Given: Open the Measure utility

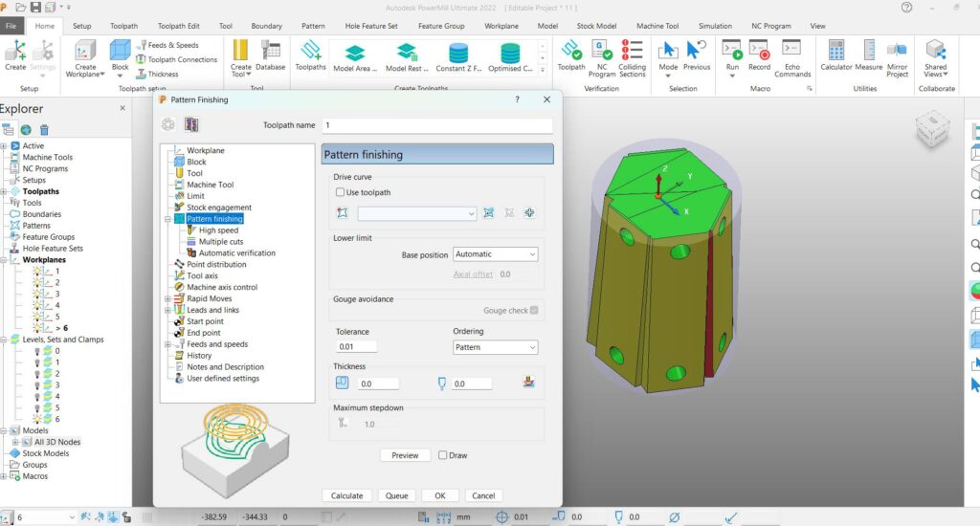Looking at the screenshot, I should (869, 55).
